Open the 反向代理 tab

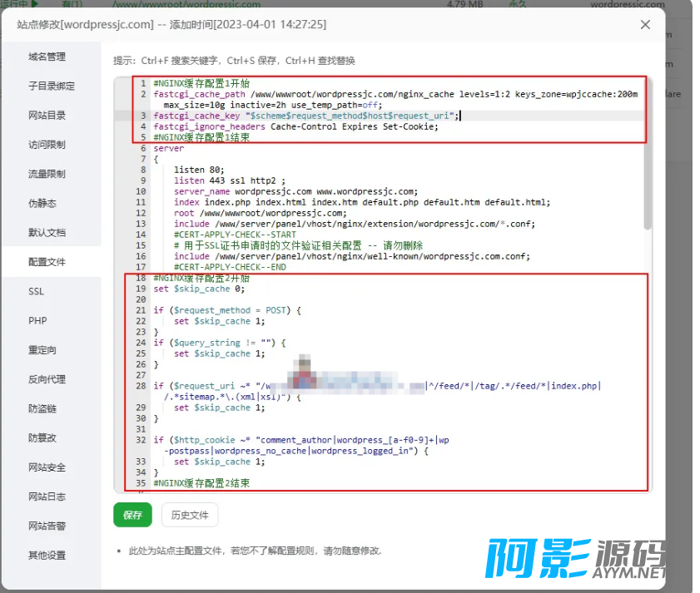[47, 379]
